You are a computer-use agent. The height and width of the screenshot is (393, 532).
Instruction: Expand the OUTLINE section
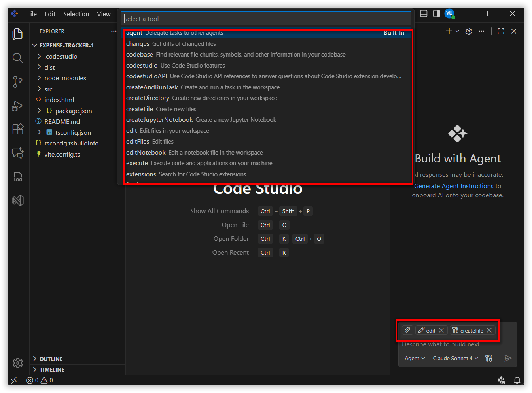click(x=51, y=359)
